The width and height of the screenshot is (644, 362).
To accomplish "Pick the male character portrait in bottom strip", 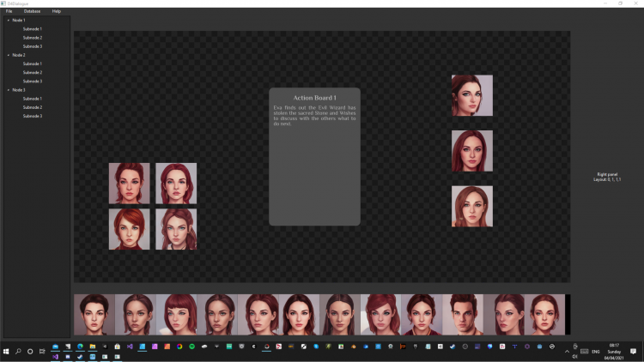I will 464,315.
